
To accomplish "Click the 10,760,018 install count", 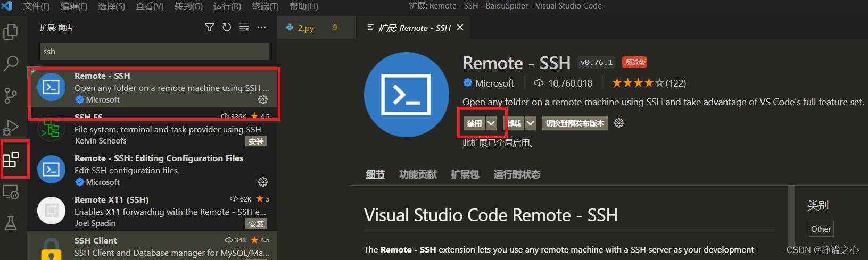I will pyautogui.click(x=570, y=83).
